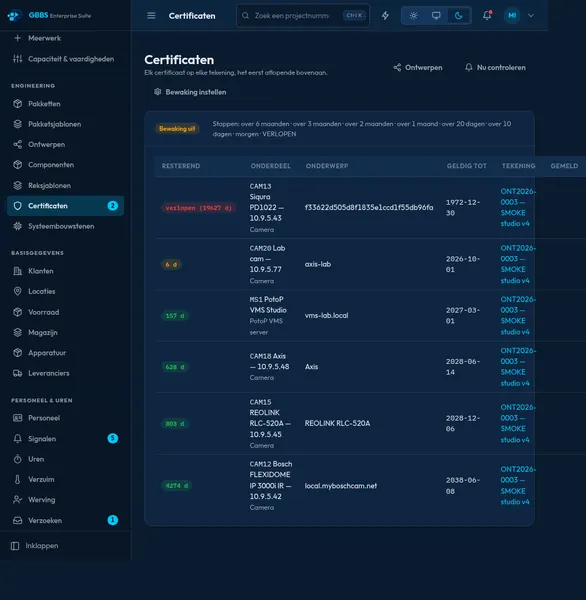Screen dimensions: 586x600
Task: Click the Magazijn layers icon
Action: [x=18, y=333]
